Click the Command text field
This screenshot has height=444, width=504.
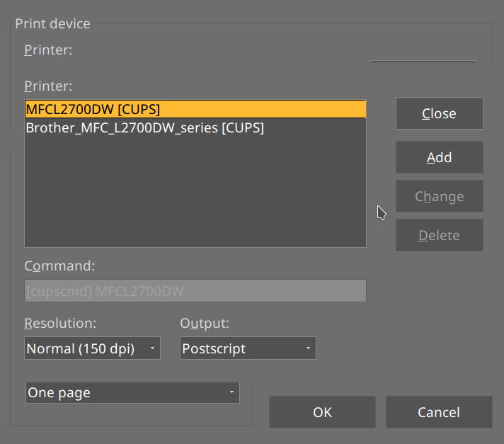click(x=195, y=291)
